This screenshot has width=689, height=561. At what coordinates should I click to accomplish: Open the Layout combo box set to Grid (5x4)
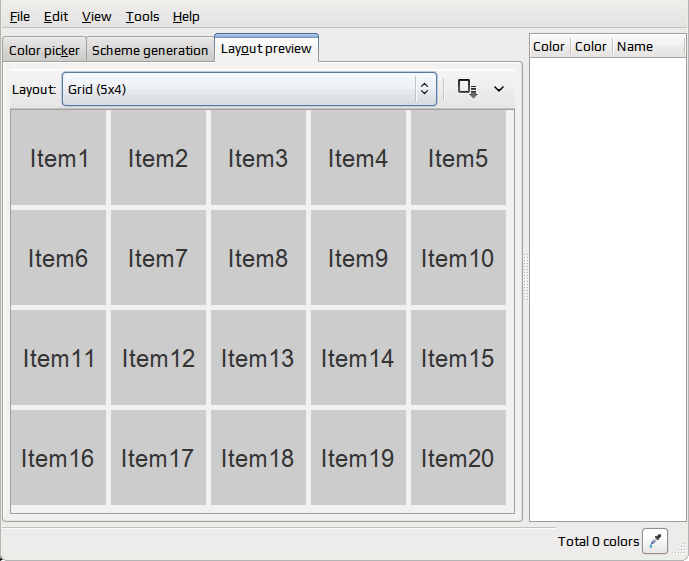coord(249,89)
